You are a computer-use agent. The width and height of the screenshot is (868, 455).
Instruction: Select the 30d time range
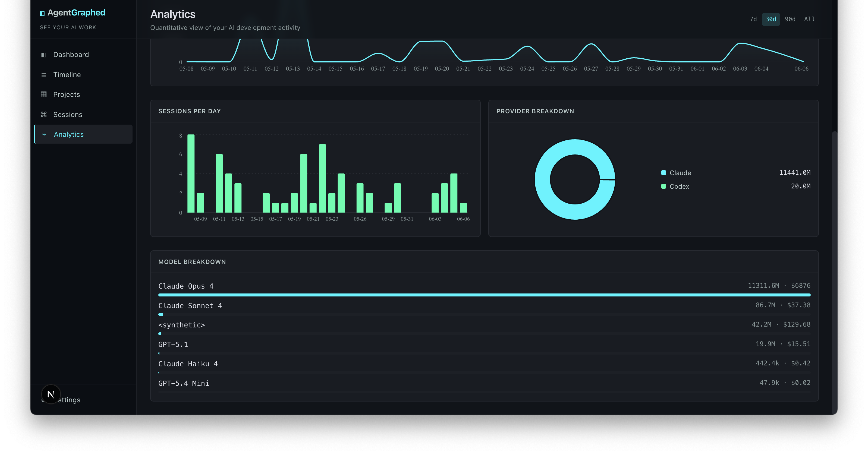tap(770, 19)
